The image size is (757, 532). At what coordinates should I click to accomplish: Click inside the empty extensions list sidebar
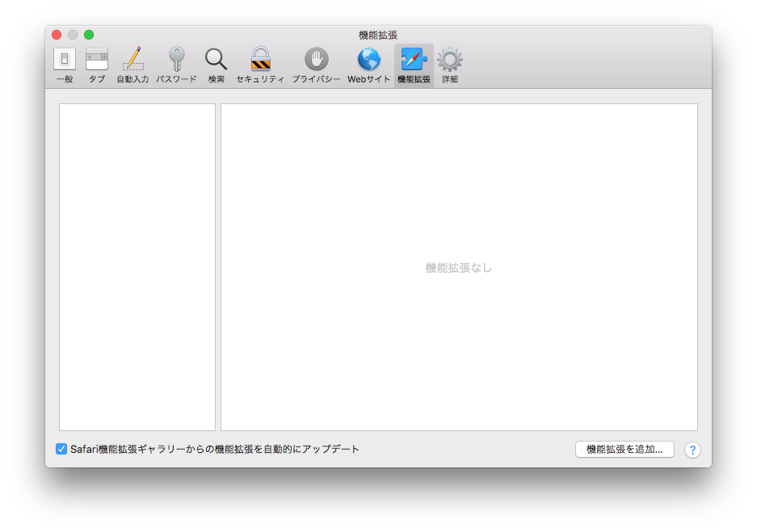[137, 266]
